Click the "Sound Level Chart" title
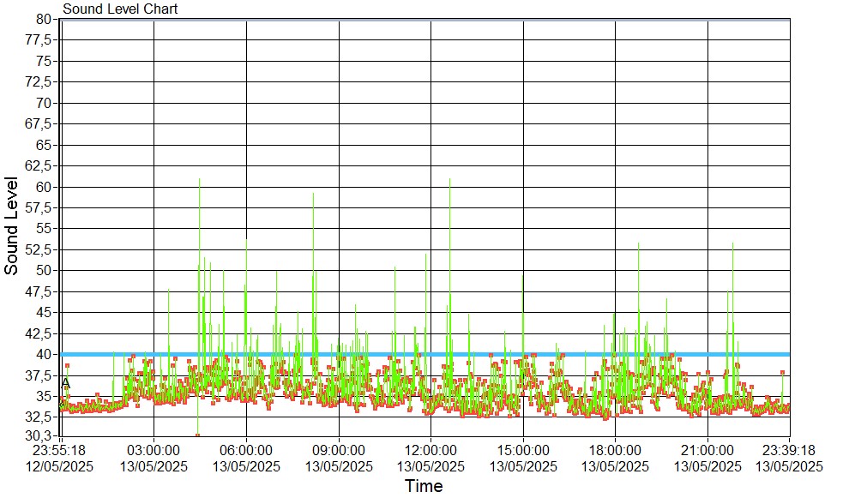This screenshot has height=504, width=849. (x=120, y=9)
